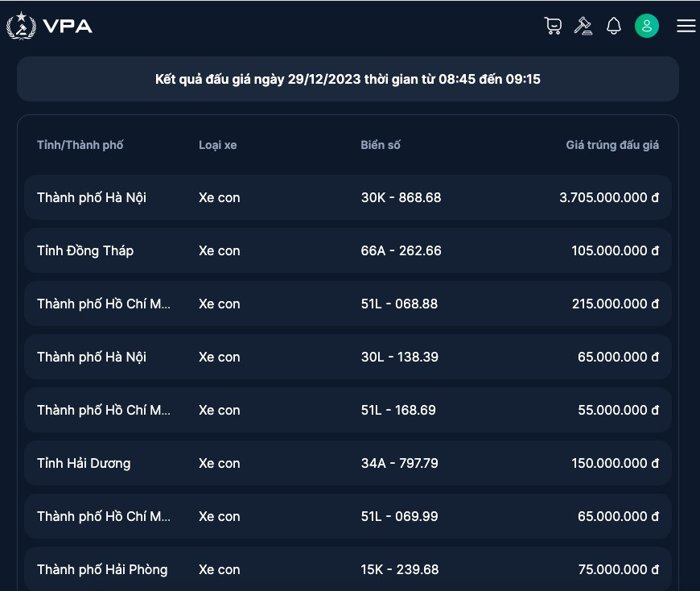The width and height of the screenshot is (700, 591).
Task: Click plate number 51L - 069.99
Action: point(400,516)
